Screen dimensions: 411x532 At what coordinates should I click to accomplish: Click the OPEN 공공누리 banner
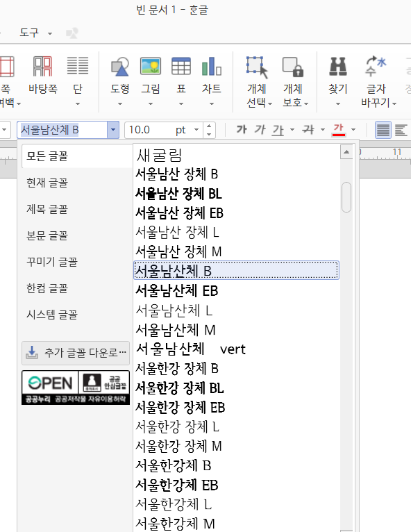point(76,388)
